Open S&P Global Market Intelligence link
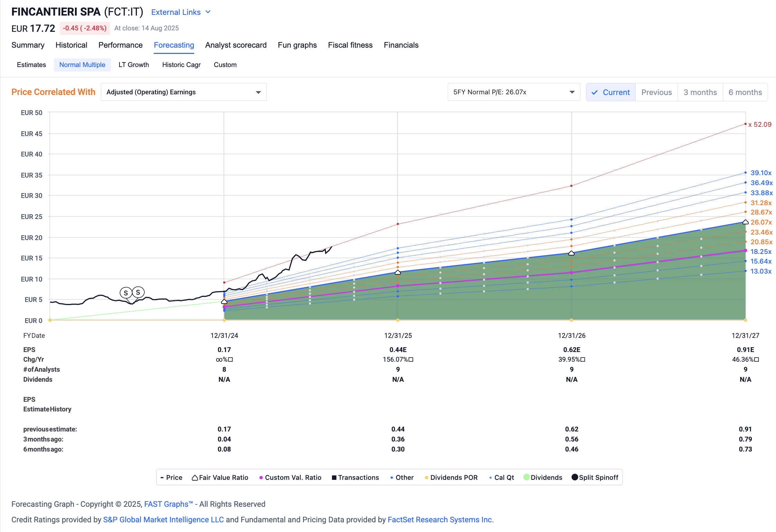The width and height of the screenshot is (776, 532). [163, 520]
